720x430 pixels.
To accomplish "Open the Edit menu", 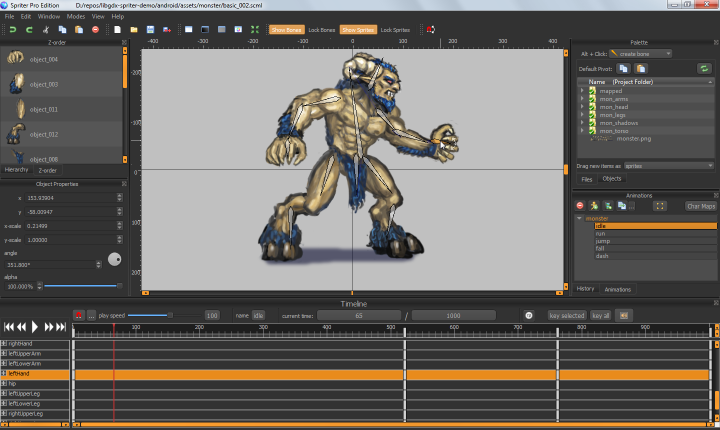I will (x=26, y=17).
